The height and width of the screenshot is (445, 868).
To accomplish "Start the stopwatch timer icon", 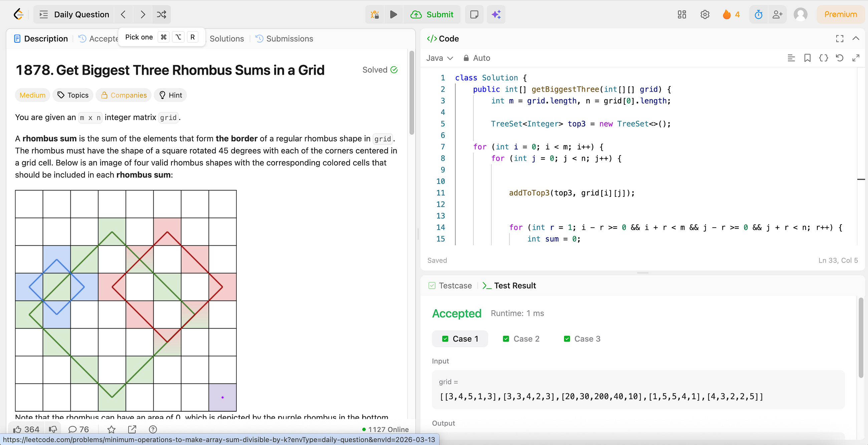I will click(x=758, y=14).
